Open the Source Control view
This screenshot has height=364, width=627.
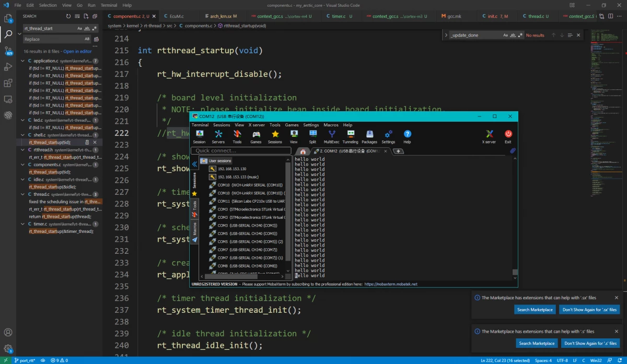[8, 51]
